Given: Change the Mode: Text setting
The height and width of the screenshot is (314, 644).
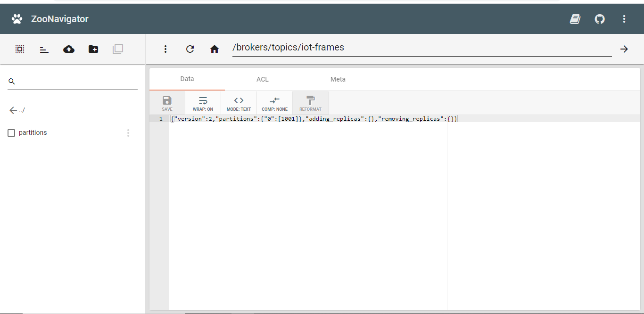Looking at the screenshot, I should 239,103.
